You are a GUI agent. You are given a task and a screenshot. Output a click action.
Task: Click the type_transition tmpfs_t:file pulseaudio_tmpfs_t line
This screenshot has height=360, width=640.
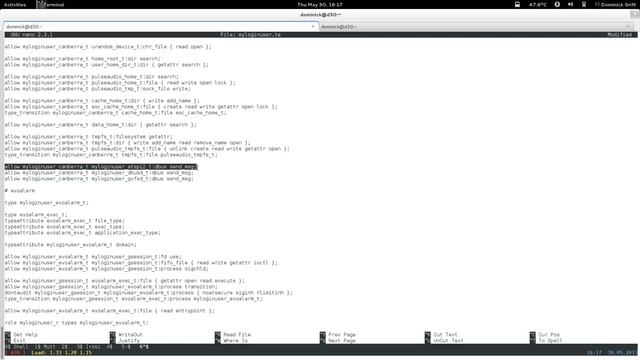(111, 155)
